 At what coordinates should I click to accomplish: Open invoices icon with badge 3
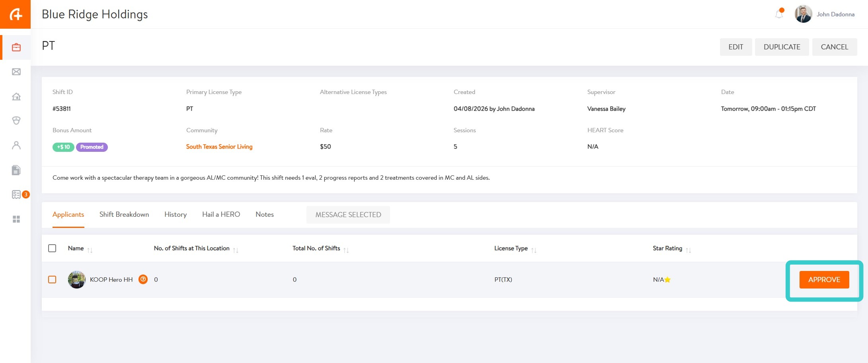[x=17, y=194]
